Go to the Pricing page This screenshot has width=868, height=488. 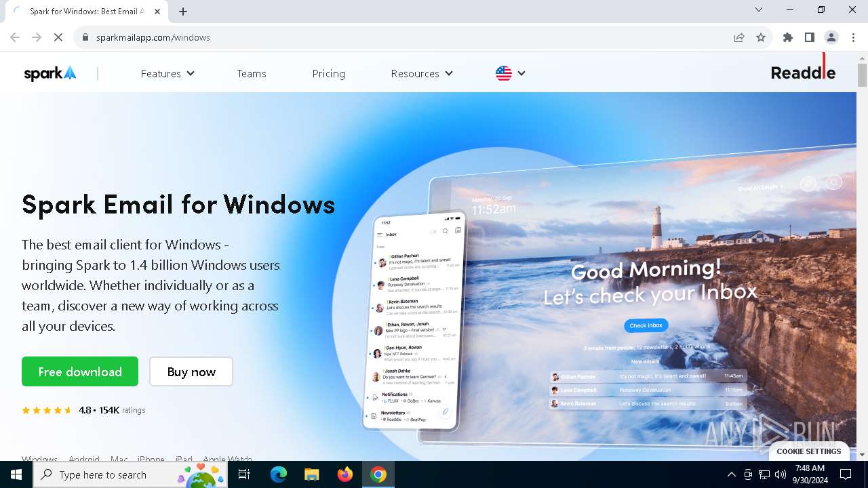click(x=329, y=73)
